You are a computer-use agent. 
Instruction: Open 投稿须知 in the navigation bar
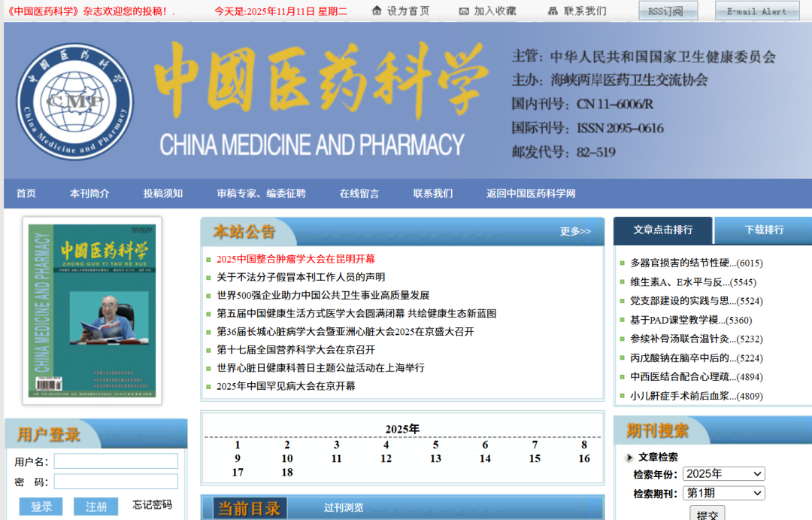[x=163, y=193]
